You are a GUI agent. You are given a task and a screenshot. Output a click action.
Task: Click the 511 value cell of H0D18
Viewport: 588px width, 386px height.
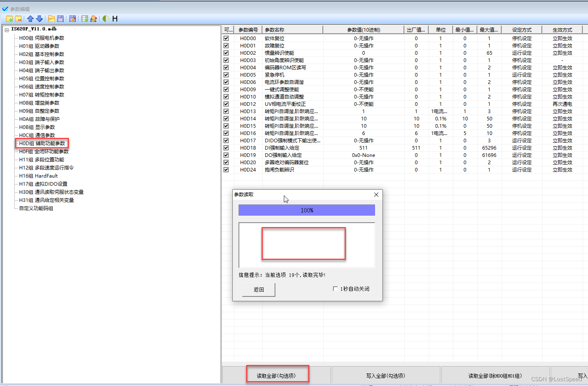coord(364,148)
